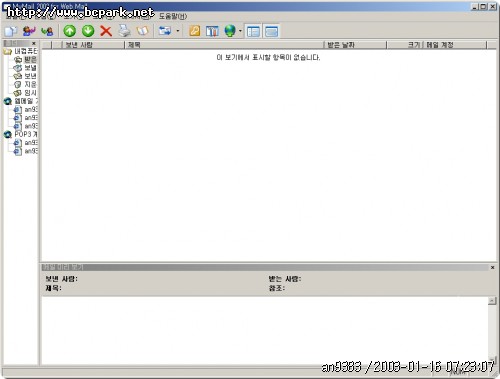Screen dimensions: 500x379
Task: Open the send/receive dropdown arrow
Action: 178,31
